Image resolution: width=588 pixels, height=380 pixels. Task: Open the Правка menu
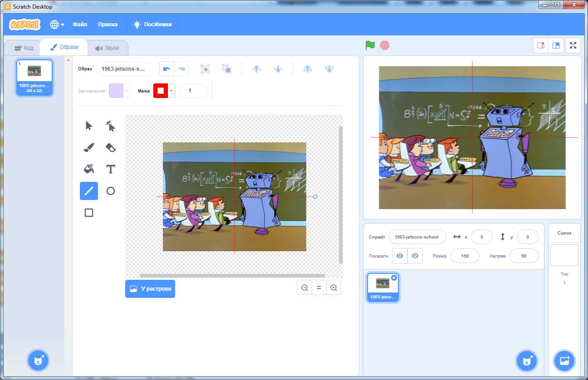(108, 24)
